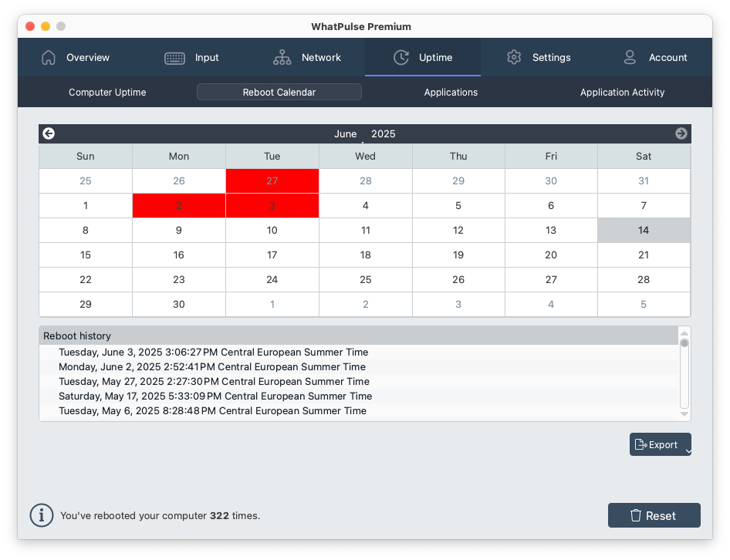Click the info icon beside reboot count
The image size is (730, 560).
pos(42,515)
